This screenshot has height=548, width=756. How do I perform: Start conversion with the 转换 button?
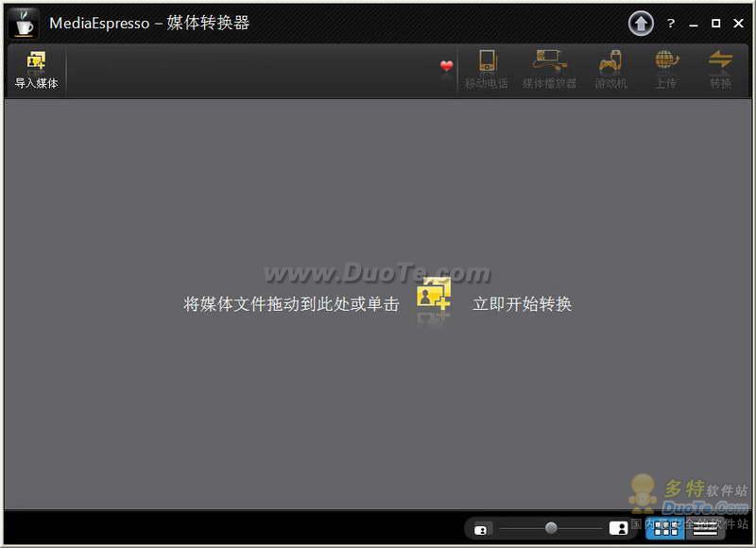(x=720, y=70)
